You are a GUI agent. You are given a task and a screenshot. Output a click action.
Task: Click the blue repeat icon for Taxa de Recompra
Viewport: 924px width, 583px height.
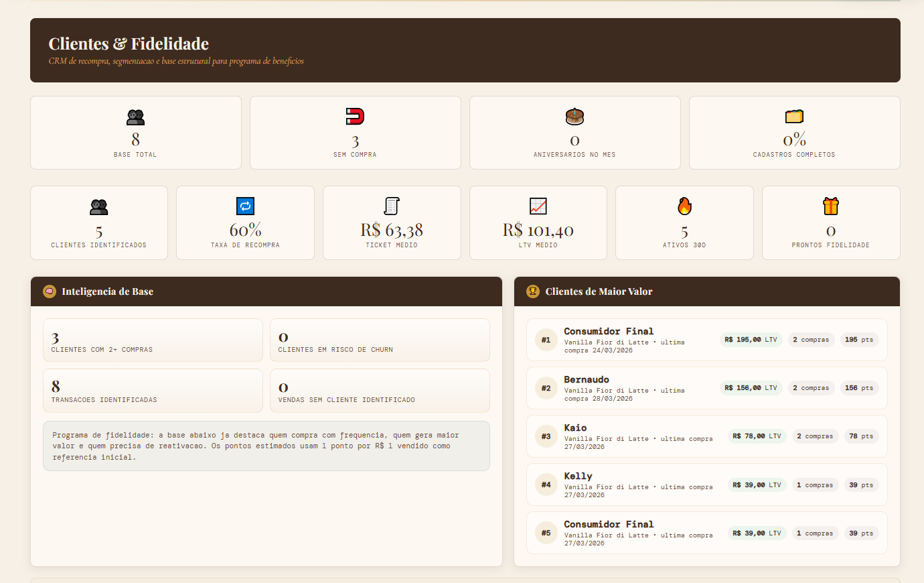pyautogui.click(x=245, y=206)
